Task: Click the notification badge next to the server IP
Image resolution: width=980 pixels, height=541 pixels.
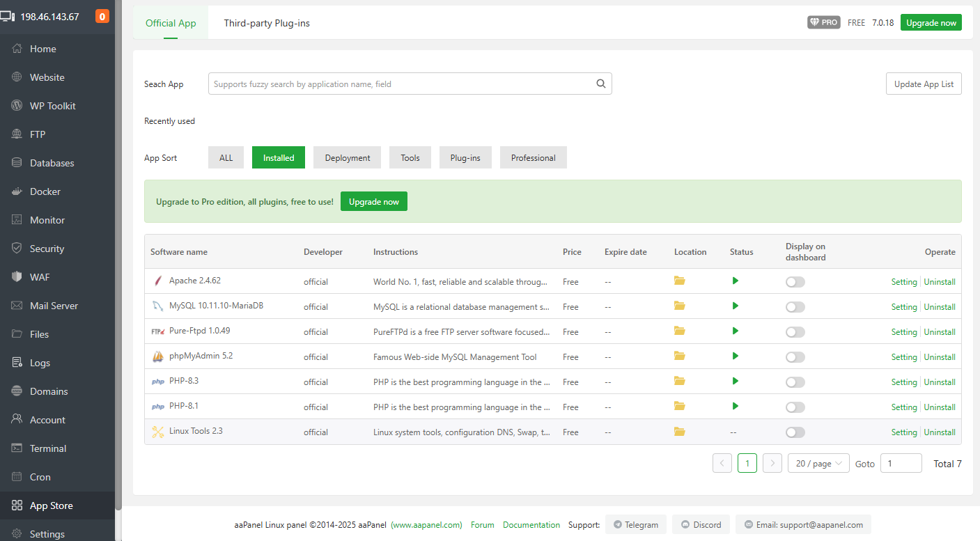Action: 102,17
